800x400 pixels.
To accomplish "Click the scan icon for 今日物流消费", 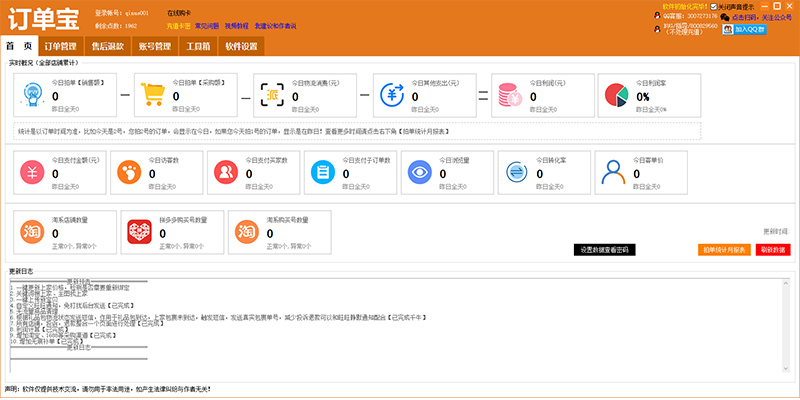I will 272,95.
